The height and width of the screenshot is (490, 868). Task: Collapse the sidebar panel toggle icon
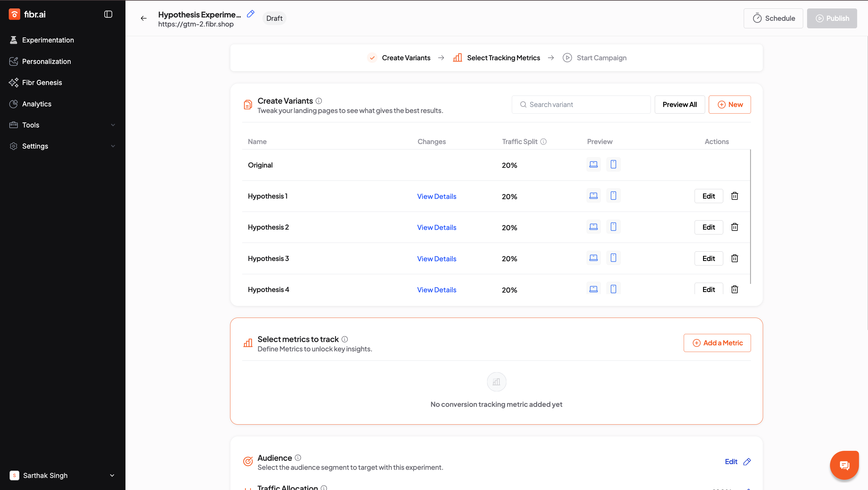[x=108, y=14]
